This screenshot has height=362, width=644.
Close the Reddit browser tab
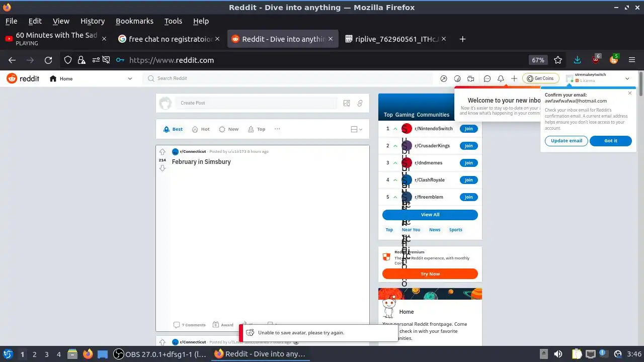(x=331, y=39)
